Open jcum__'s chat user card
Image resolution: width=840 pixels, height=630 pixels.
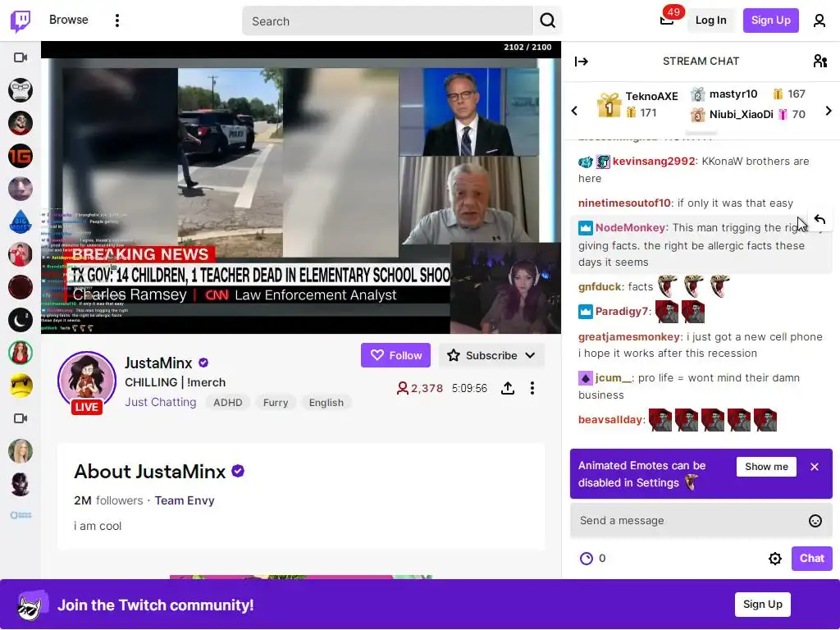pos(614,377)
